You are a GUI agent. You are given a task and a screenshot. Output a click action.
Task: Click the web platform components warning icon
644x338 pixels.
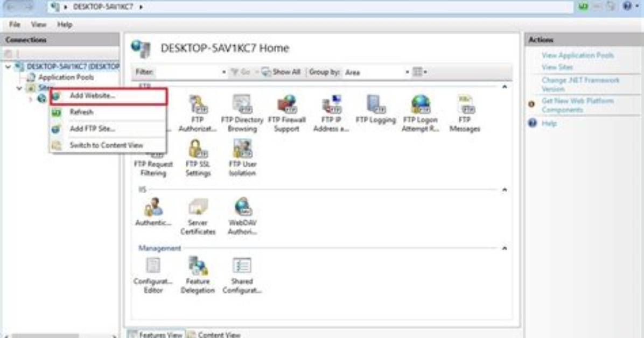(x=531, y=104)
